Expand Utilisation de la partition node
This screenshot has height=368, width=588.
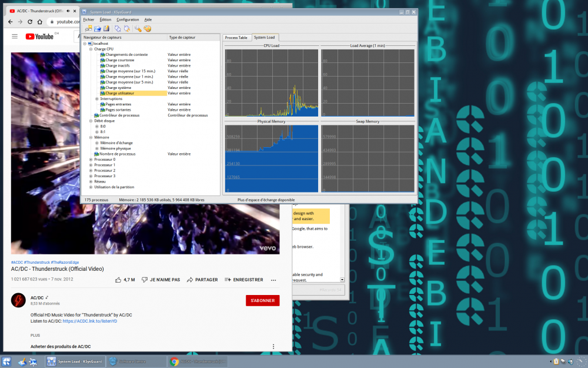[x=91, y=187]
